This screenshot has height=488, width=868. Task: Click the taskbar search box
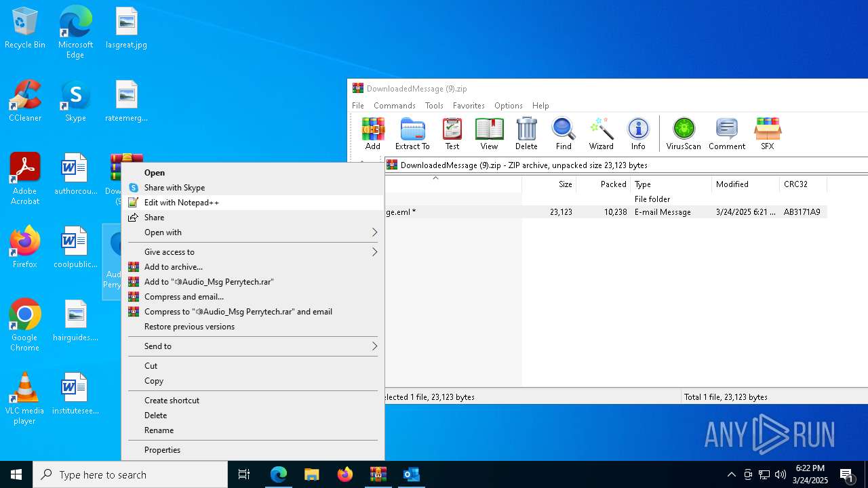(130, 474)
